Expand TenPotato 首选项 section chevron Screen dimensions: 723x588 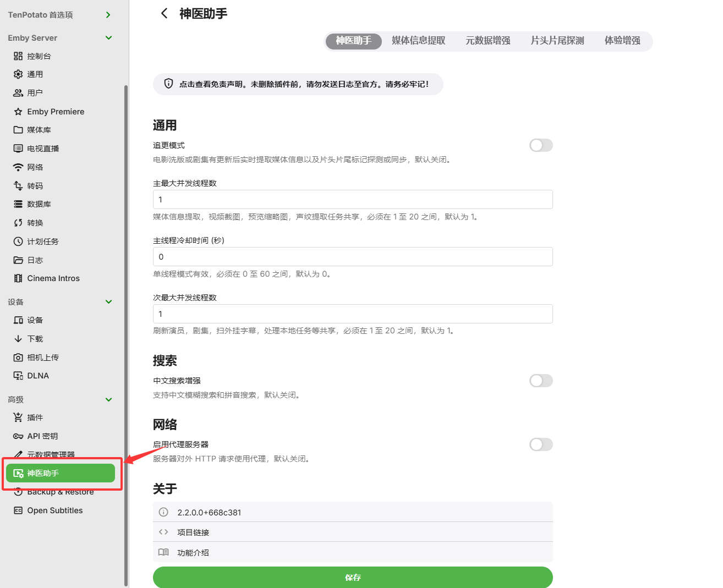pyautogui.click(x=108, y=15)
